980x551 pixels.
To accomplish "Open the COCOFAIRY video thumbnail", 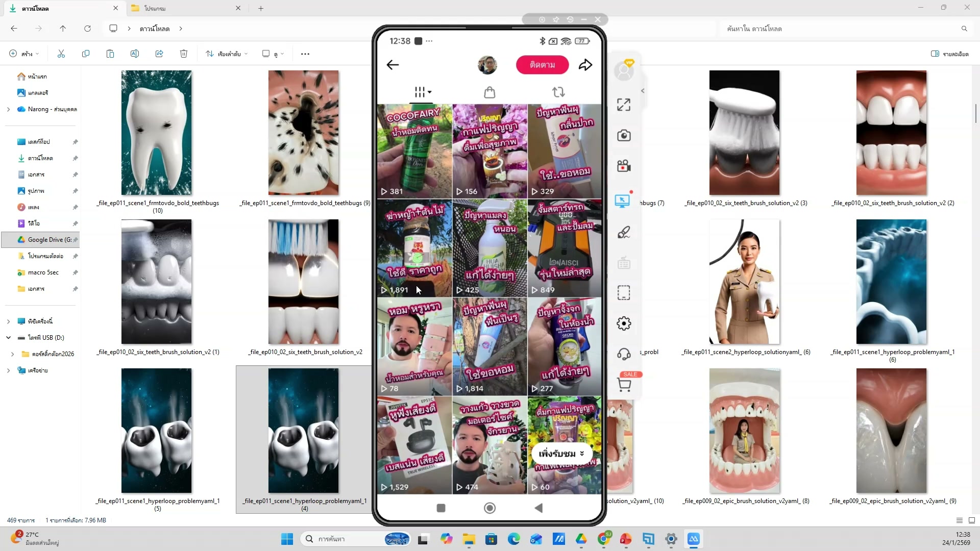I will 414,151.
